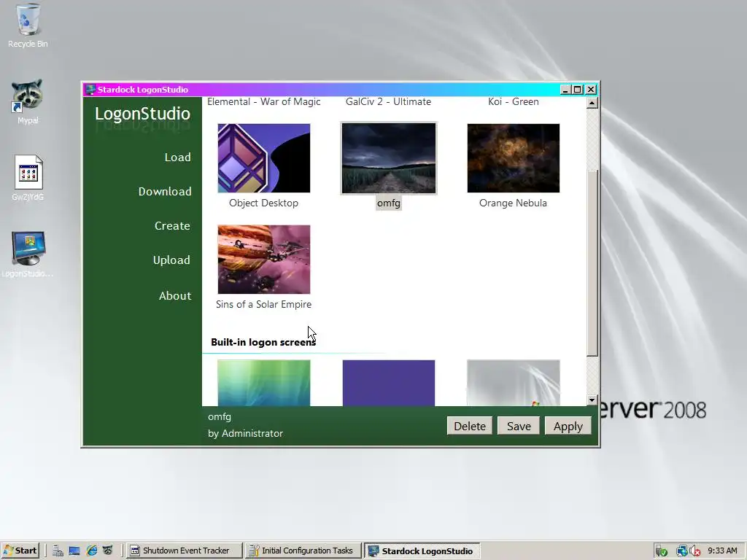Click the 9:33 AM system clock
Screen dimensions: 747x560
coord(722,551)
